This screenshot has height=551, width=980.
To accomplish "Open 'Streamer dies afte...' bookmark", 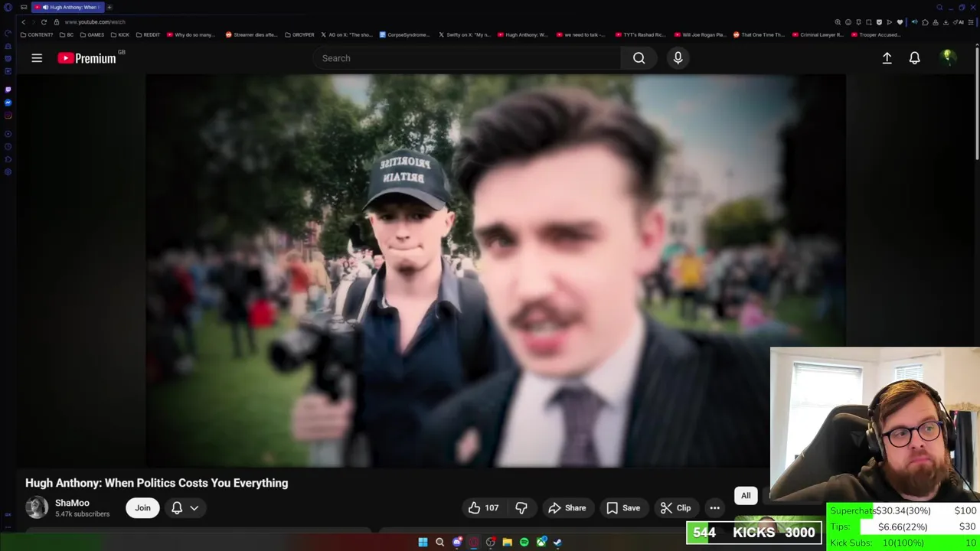I will coord(251,34).
